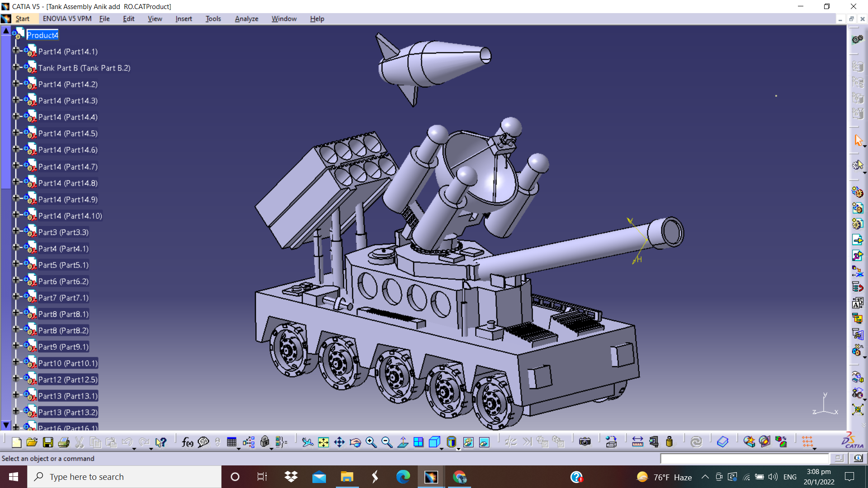Toggle the Hide/Show icon in the bottom toolbar
Image resolution: width=868 pixels, height=488 pixels.
tap(468, 442)
